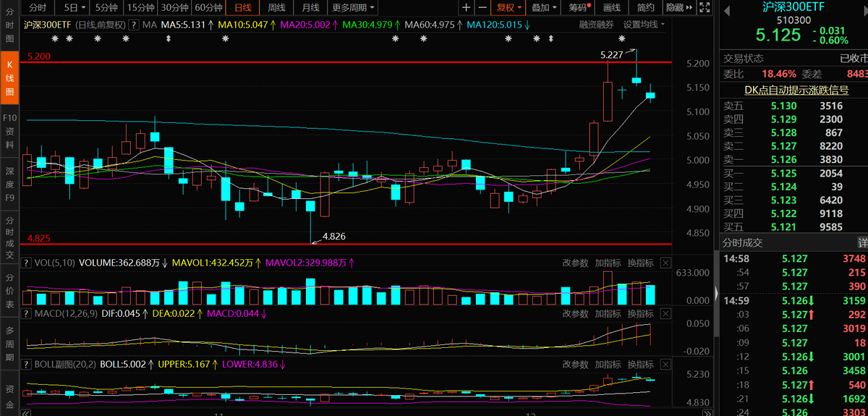Screen dimensions: 868x416
Task: Click 改参数 on the VOL panel
Action: [576, 263]
